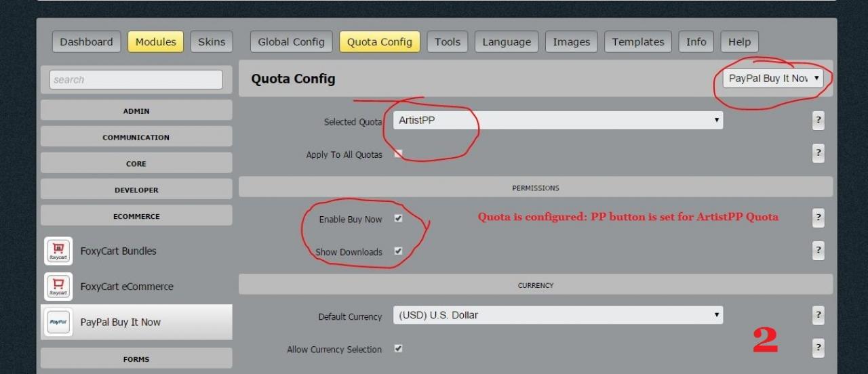Click the module search field
Image resolution: width=868 pixels, height=374 pixels.
pyautogui.click(x=136, y=79)
